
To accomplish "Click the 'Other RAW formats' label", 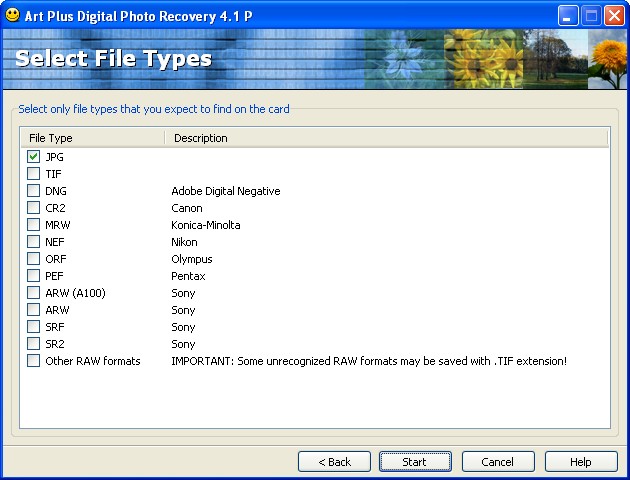I will click(93, 361).
